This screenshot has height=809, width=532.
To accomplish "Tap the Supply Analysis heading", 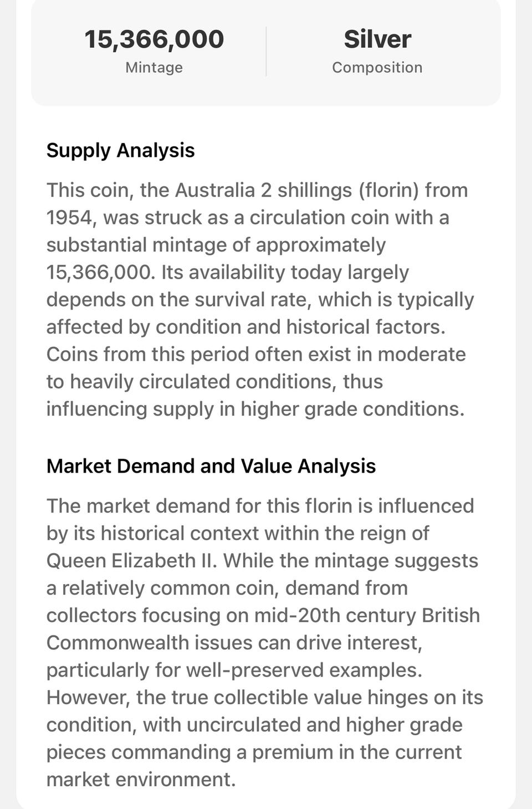I will [x=120, y=151].
